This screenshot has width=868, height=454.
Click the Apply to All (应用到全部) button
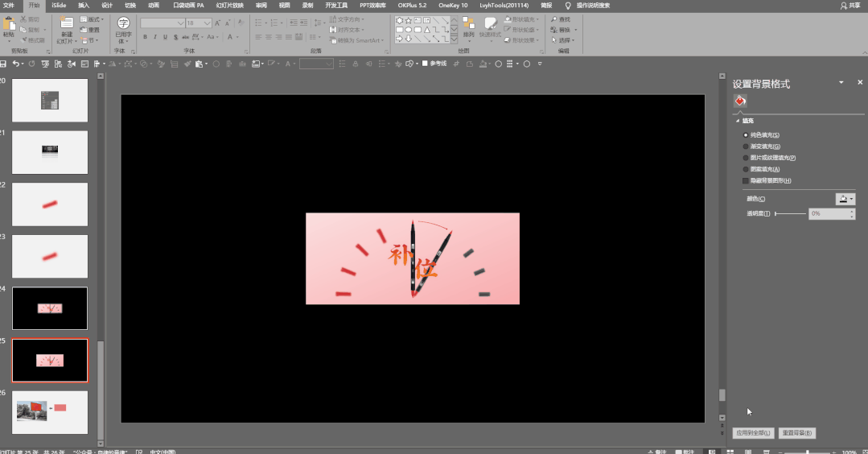pyautogui.click(x=753, y=433)
